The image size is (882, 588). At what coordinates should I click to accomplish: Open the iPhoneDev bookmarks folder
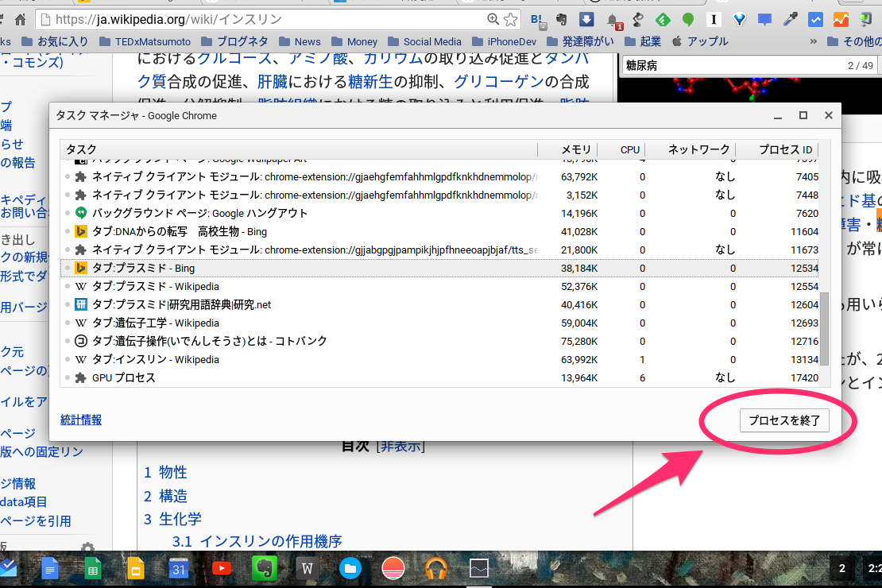[x=504, y=41]
